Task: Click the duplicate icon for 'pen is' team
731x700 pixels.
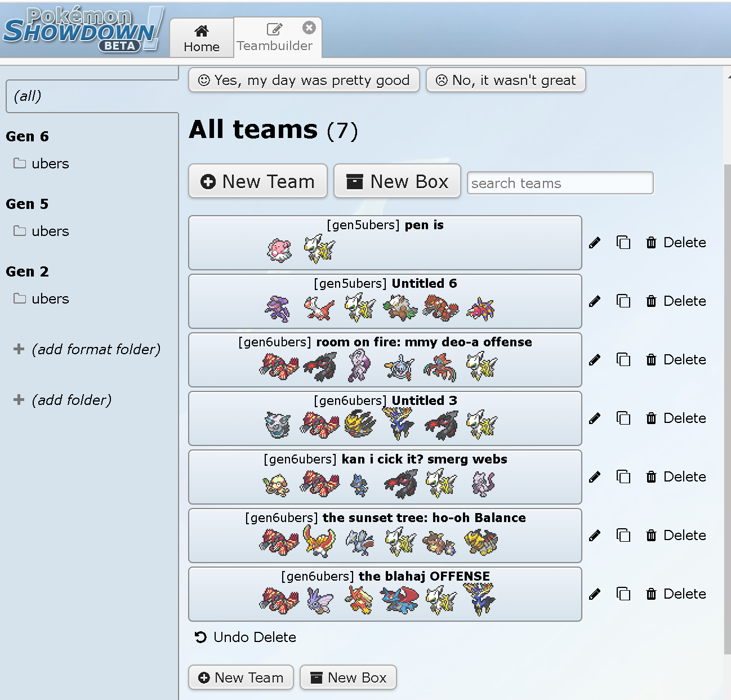Action: (623, 243)
